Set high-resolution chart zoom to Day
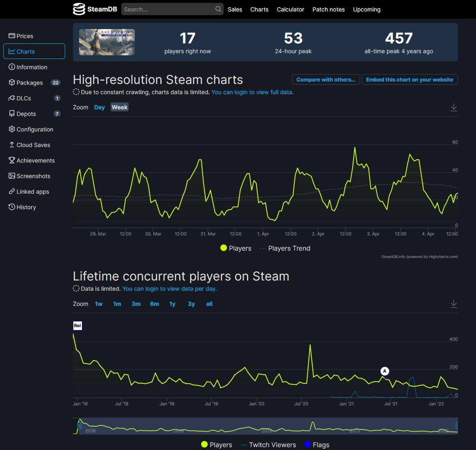The image size is (476, 450). pyautogui.click(x=99, y=107)
